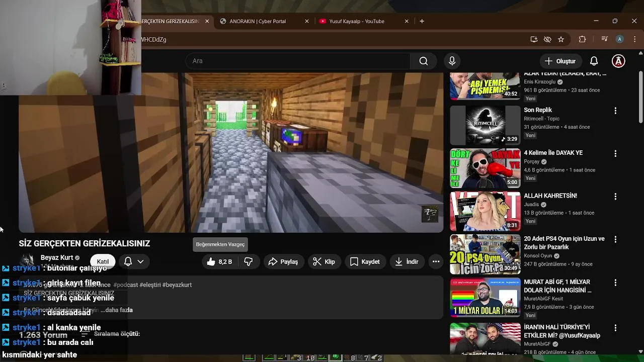Click the Klip scissors button
The image size is (644, 362).
tap(324, 261)
